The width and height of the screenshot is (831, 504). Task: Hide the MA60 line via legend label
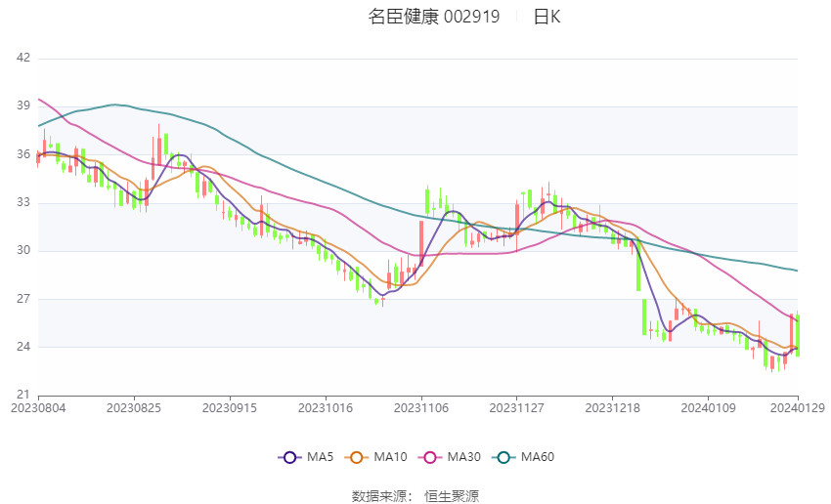click(x=538, y=457)
